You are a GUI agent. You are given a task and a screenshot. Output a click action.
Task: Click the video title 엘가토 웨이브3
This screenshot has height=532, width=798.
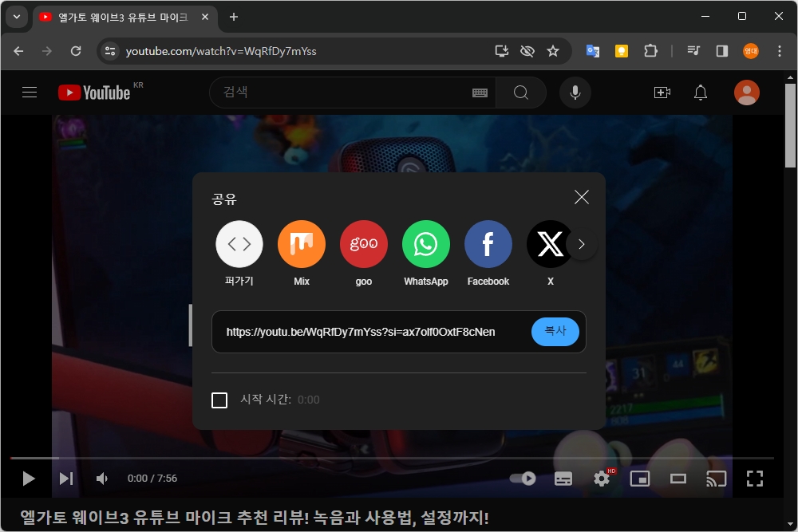(x=255, y=518)
